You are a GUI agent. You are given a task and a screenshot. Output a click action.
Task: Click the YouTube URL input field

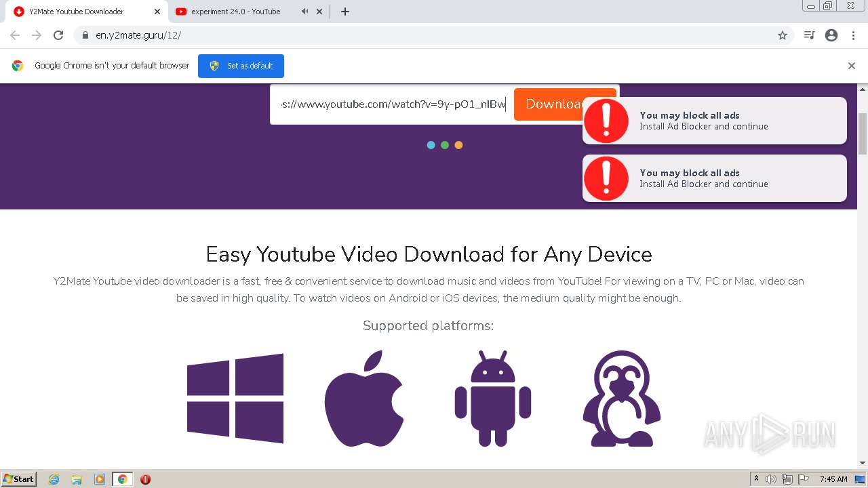point(392,104)
